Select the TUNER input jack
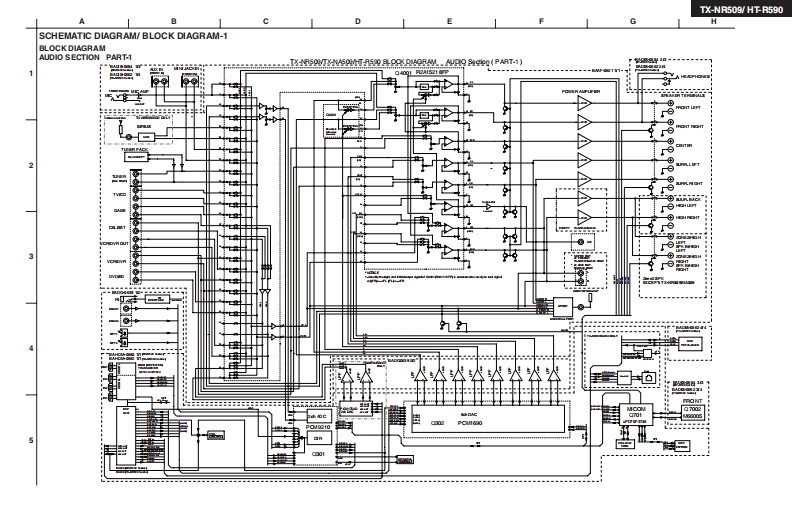The width and height of the screenshot is (793, 513). (136, 177)
